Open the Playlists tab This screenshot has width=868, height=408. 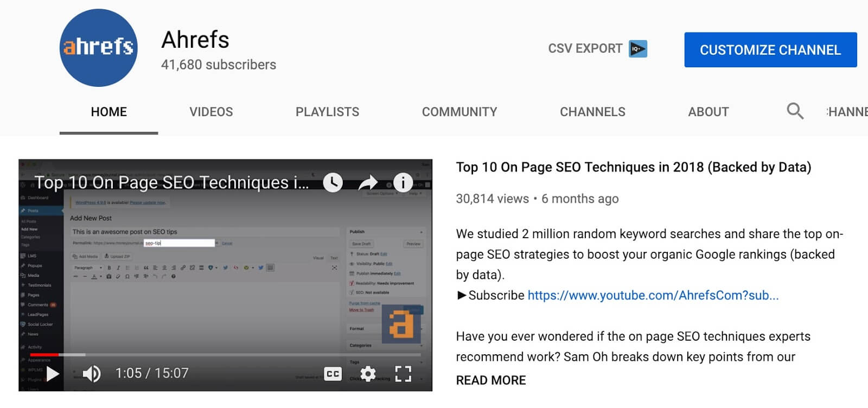pos(327,112)
